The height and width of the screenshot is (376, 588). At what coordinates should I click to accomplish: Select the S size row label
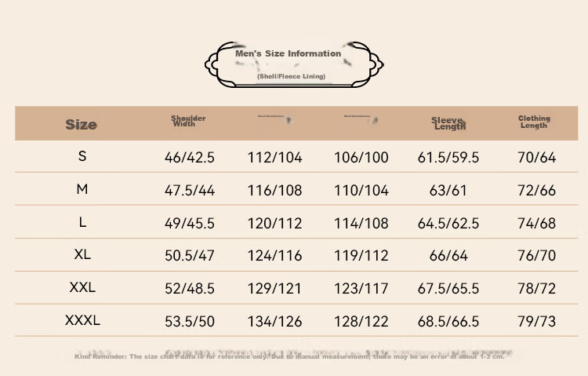pyautogui.click(x=82, y=156)
